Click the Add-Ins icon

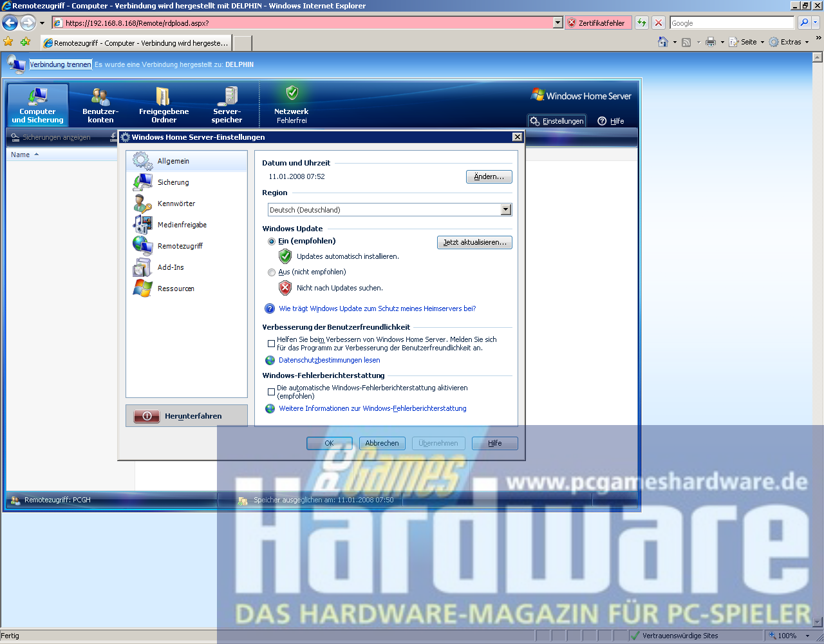(143, 267)
